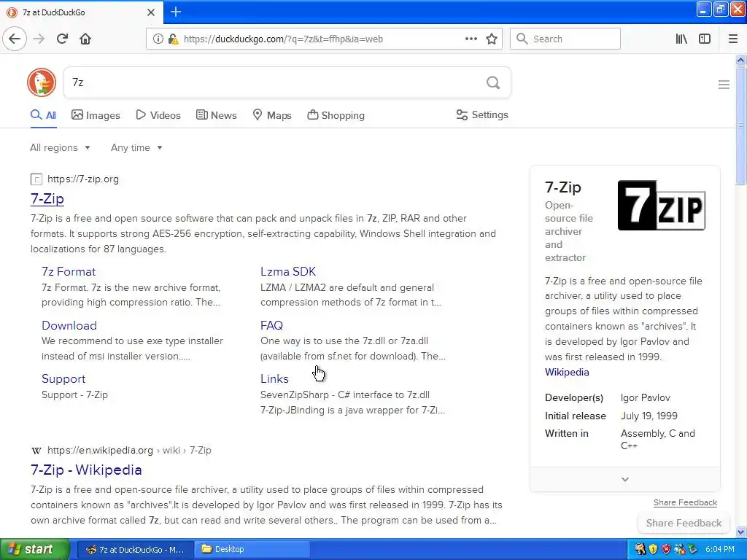Bookmark this page with the star
Viewport: 747px width, 560px height.
(492, 39)
